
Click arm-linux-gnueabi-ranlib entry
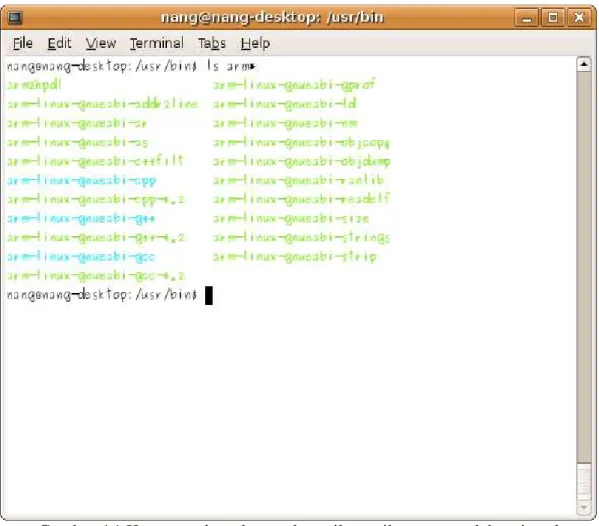[299, 180]
